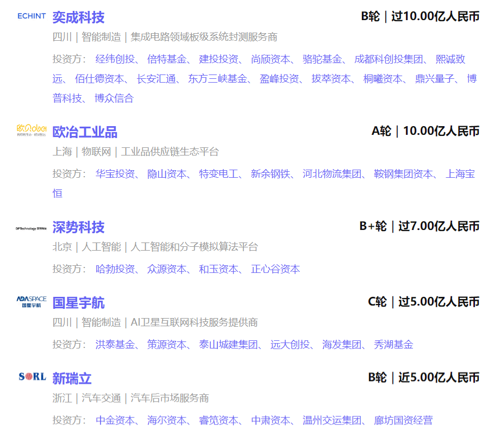Open investor 隐山资本
Viewport: 494px width, 448px height.
coord(167,174)
